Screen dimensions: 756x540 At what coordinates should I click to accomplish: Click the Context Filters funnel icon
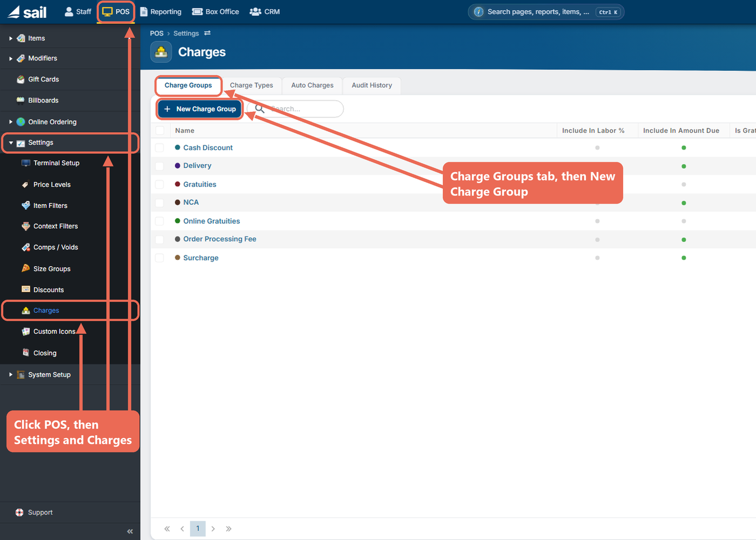tap(26, 226)
